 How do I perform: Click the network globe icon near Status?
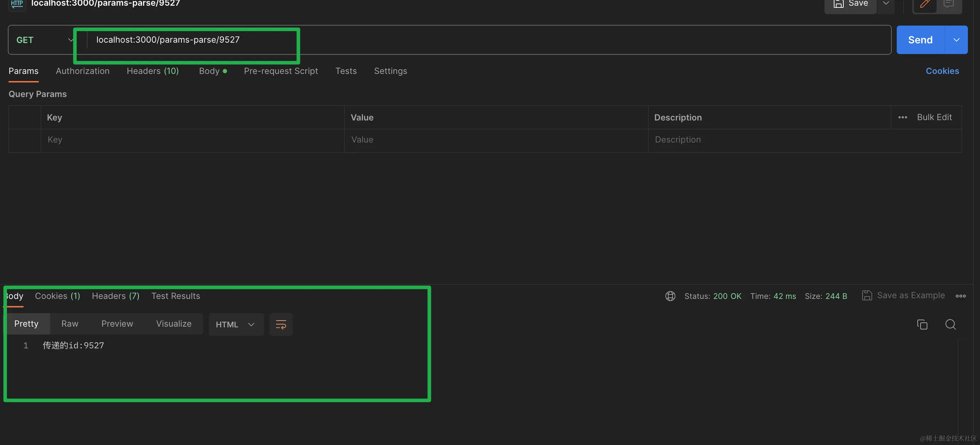tap(670, 296)
